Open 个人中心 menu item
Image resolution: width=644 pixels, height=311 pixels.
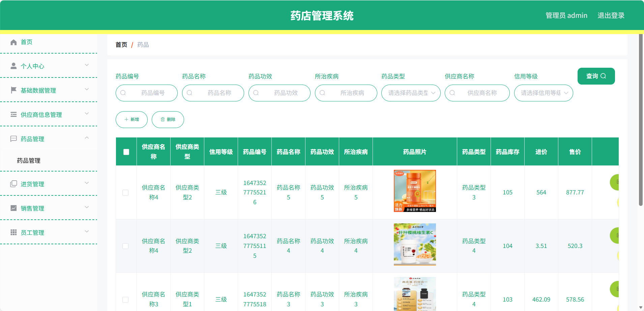tap(49, 66)
